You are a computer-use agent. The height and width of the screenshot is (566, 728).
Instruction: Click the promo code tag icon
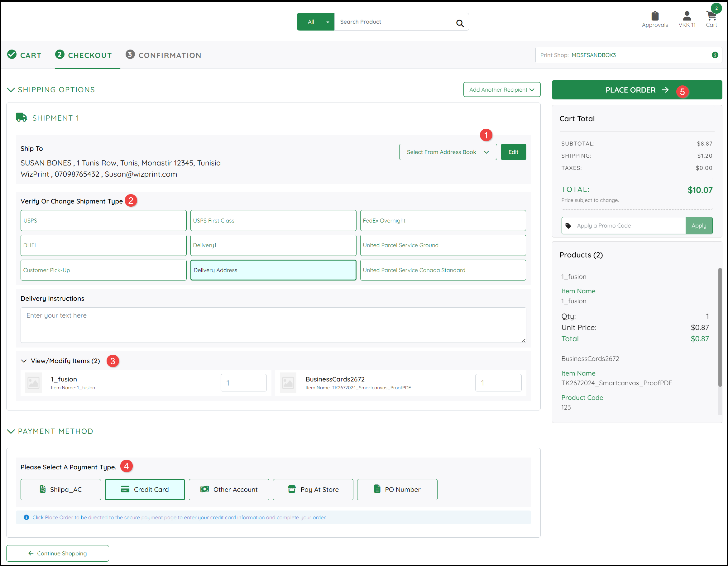[x=568, y=226]
